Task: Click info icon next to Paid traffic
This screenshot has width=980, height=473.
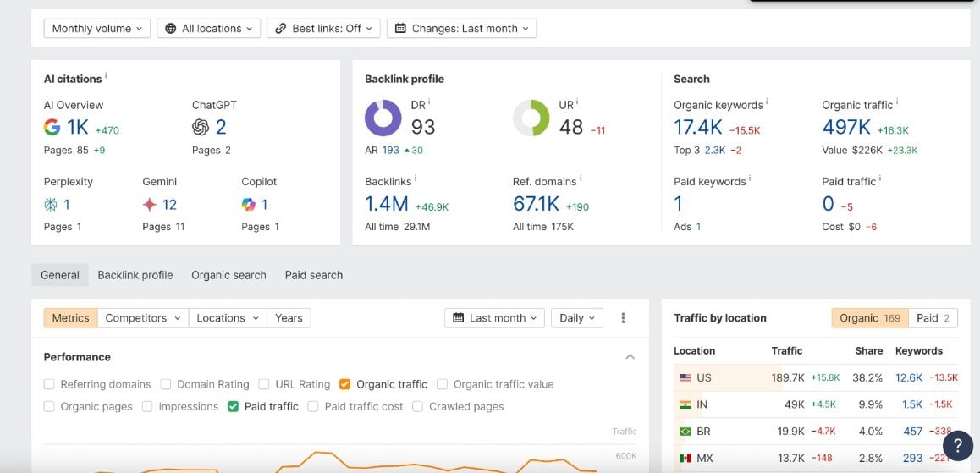Action: pos(880,179)
